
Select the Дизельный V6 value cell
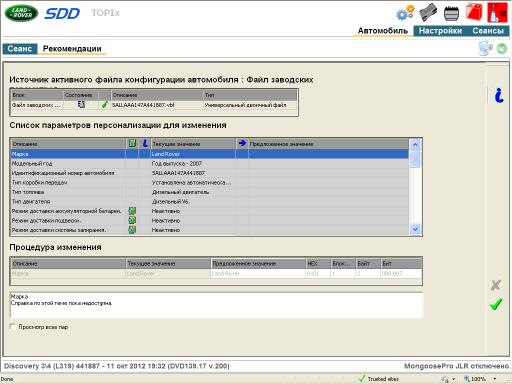193,202
